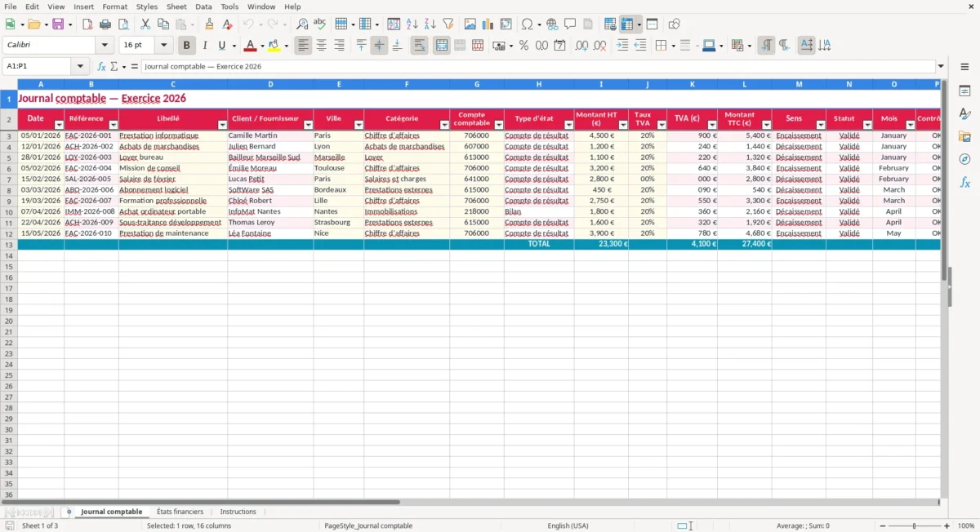Open the Function Wizard next to the Name Box

click(101, 67)
